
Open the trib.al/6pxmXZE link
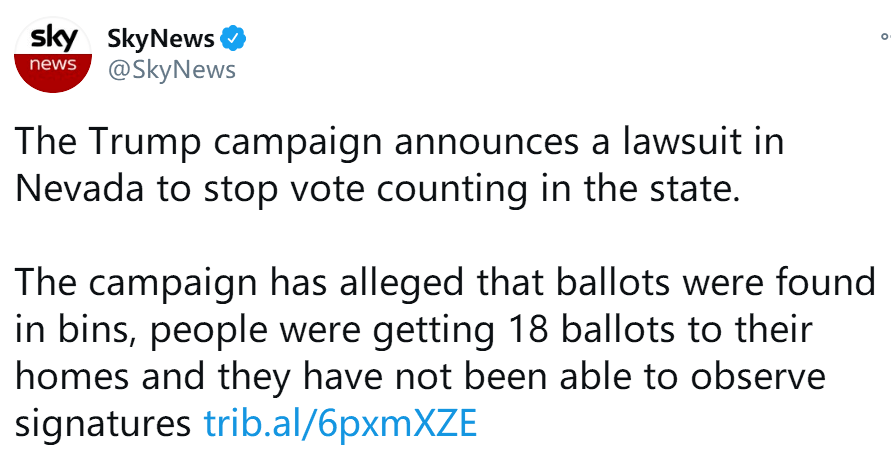click(x=340, y=423)
